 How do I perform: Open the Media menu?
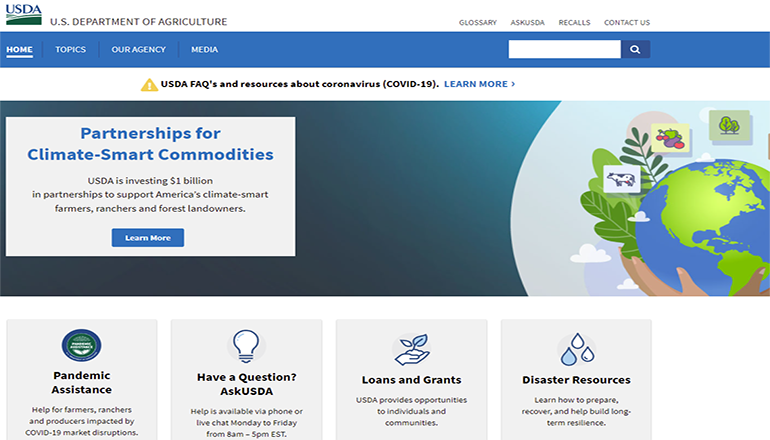tap(204, 50)
